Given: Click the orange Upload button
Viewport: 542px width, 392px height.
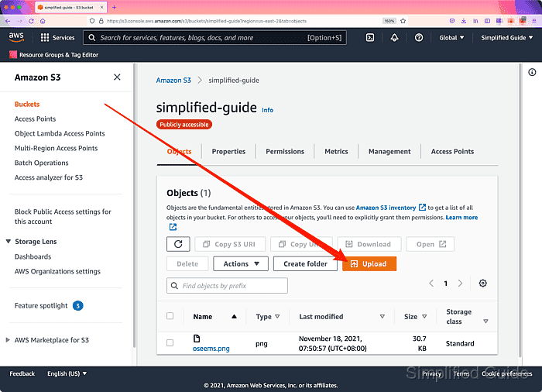Looking at the screenshot, I should (369, 264).
